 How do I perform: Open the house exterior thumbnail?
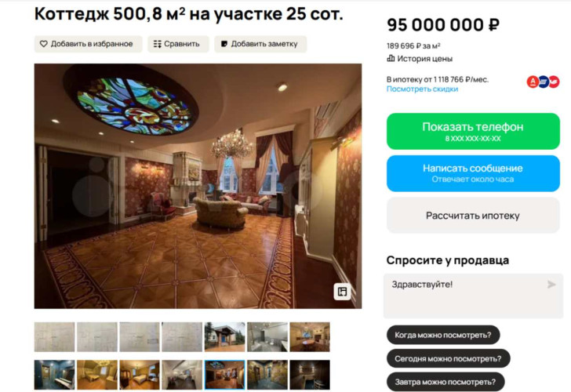(224, 336)
